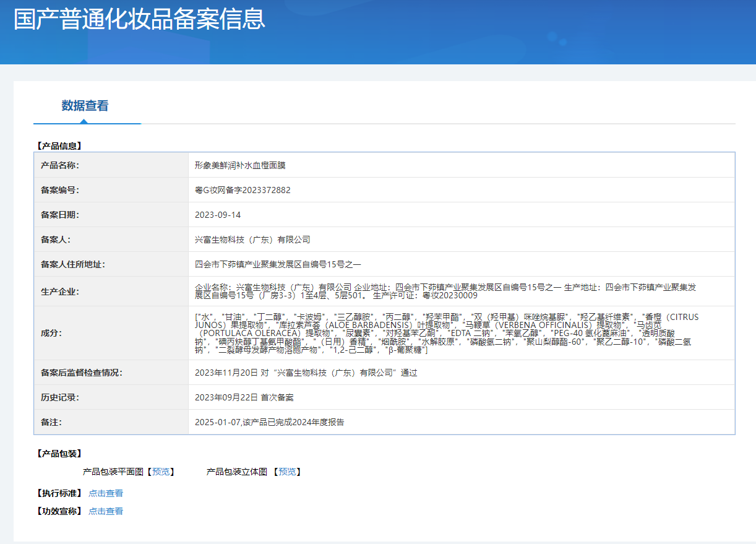Click the 产品名称 label cell
756x544 pixels.
click(x=59, y=165)
